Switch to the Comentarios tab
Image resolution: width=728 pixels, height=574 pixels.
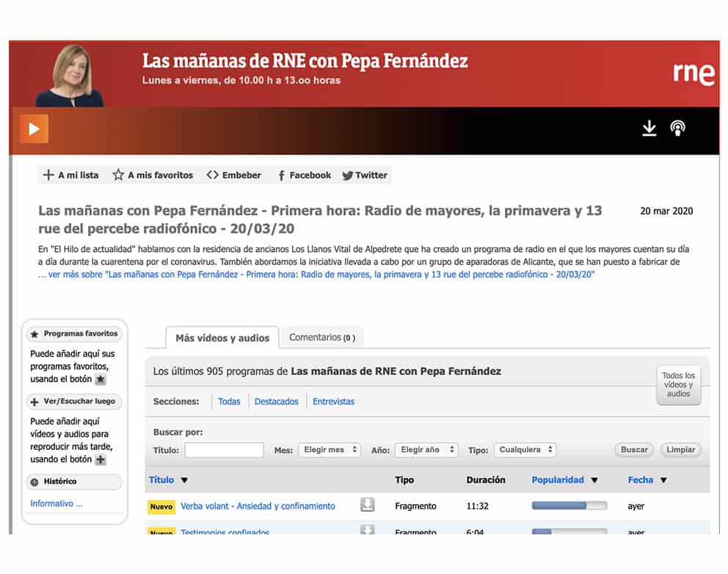(x=321, y=338)
